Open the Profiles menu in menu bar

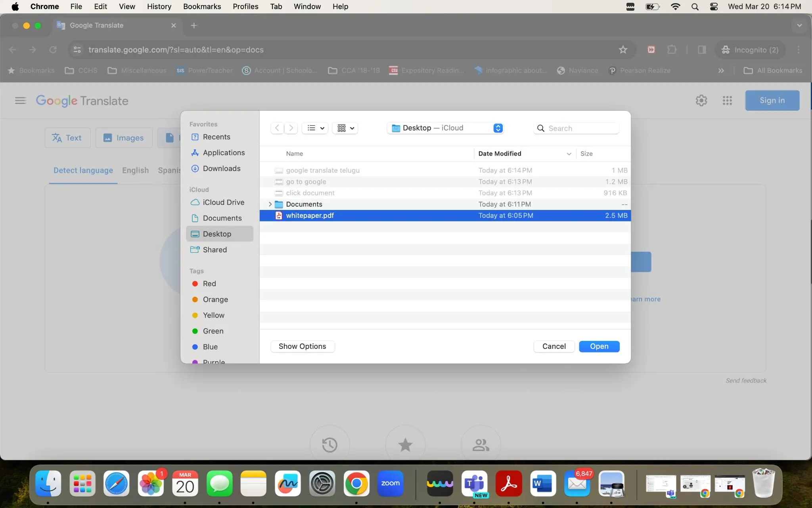point(245,6)
